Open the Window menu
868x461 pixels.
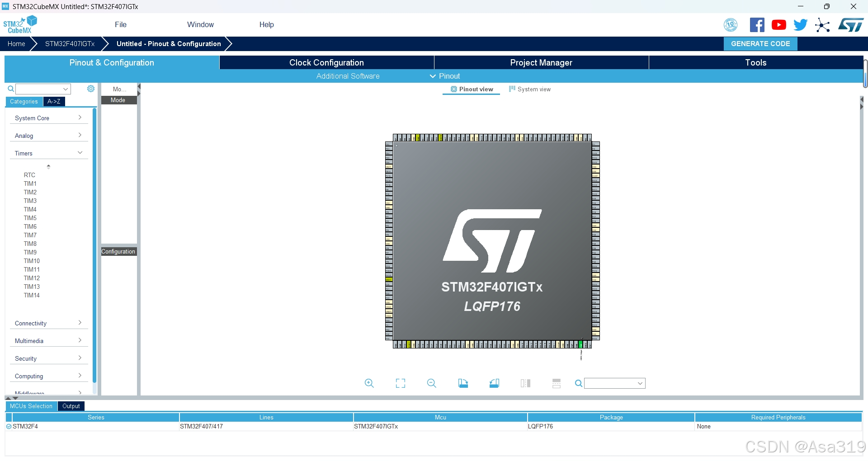click(200, 24)
